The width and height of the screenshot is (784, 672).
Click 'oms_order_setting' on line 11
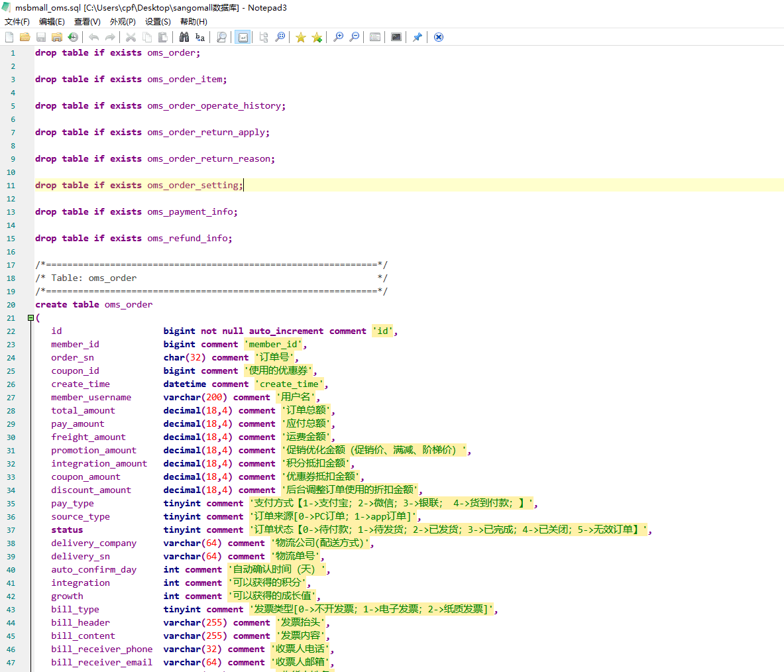[193, 186]
